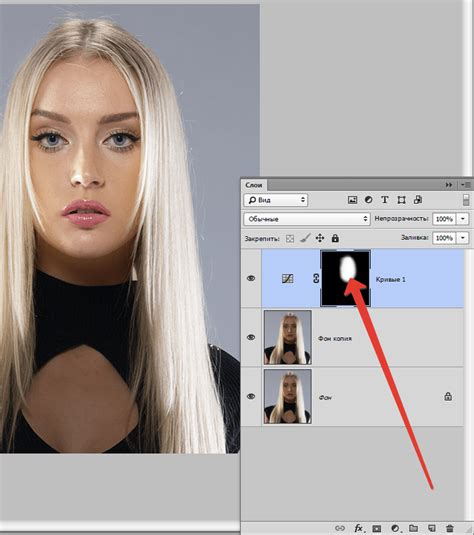Click the lock transparent pixels icon
Image resolution: width=474 pixels, height=535 pixels.
290,238
